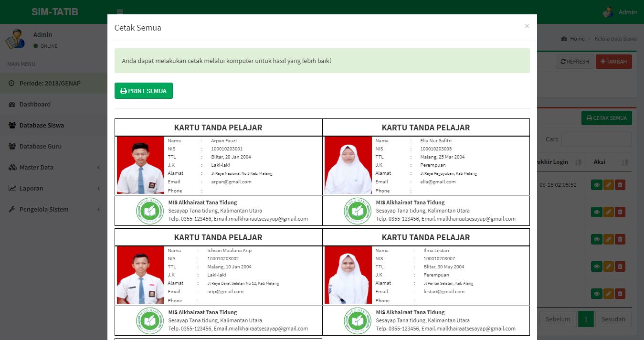Click the SIM-TATIB brand title

[x=55, y=12]
